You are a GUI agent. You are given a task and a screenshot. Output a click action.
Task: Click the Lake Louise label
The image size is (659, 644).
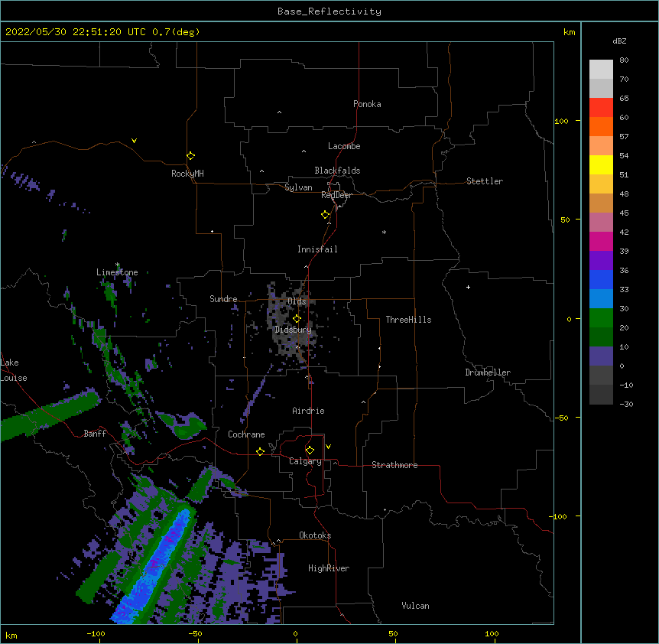13,370
